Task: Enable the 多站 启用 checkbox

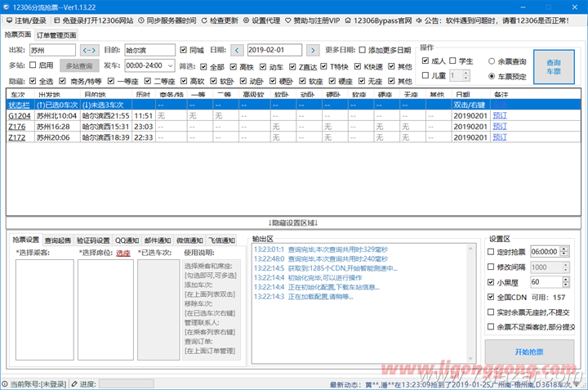Action: point(33,65)
